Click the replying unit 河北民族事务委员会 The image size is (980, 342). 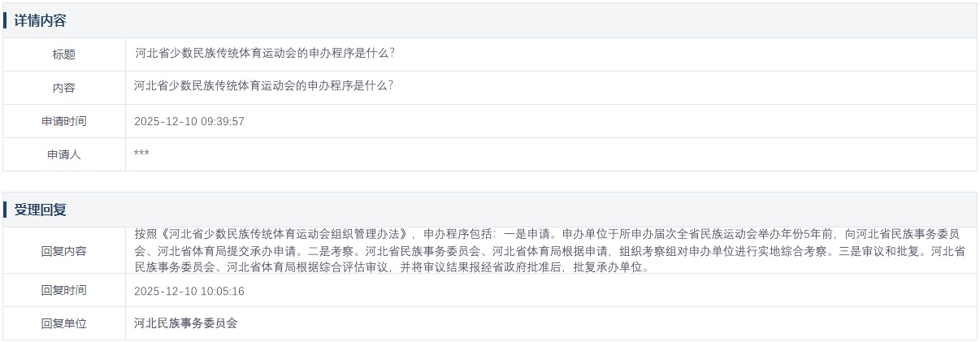point(186,323)
